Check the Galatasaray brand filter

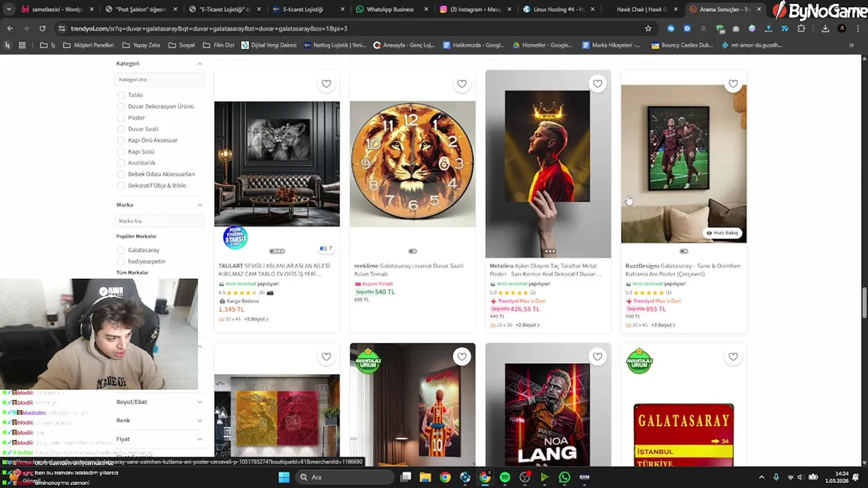pyautogui.click(x=121, y=250)
